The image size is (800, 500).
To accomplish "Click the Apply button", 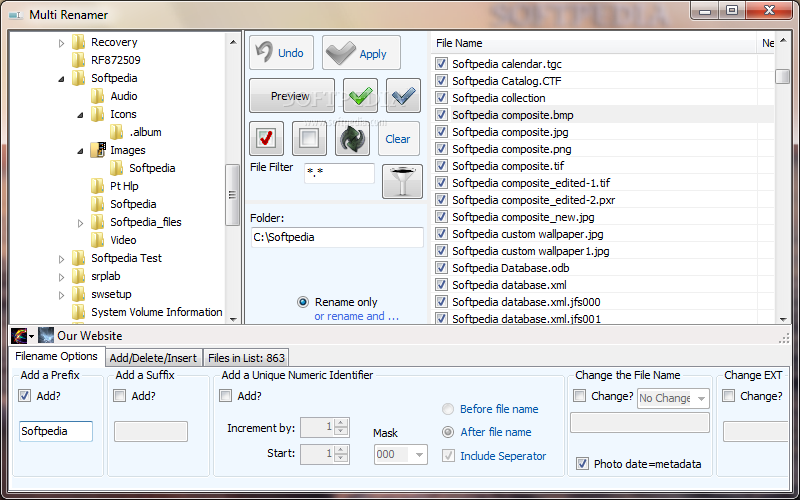I will (361, 53).
